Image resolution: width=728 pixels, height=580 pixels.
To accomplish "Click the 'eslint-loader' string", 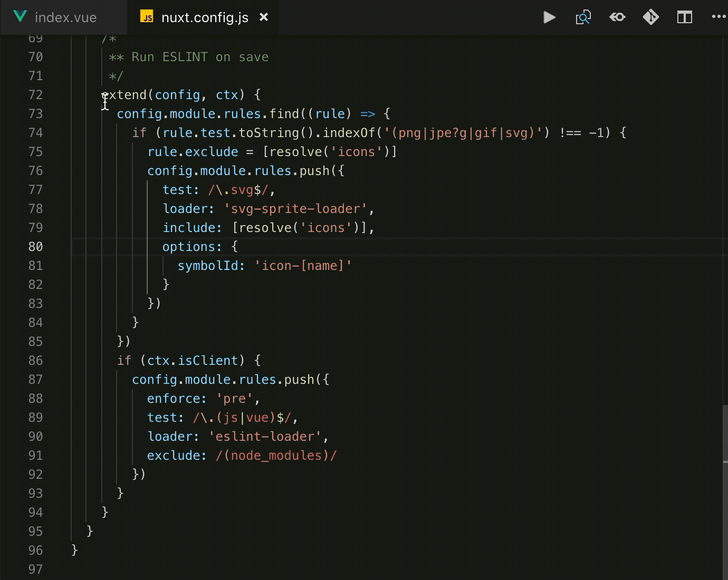I will point(265,437).
